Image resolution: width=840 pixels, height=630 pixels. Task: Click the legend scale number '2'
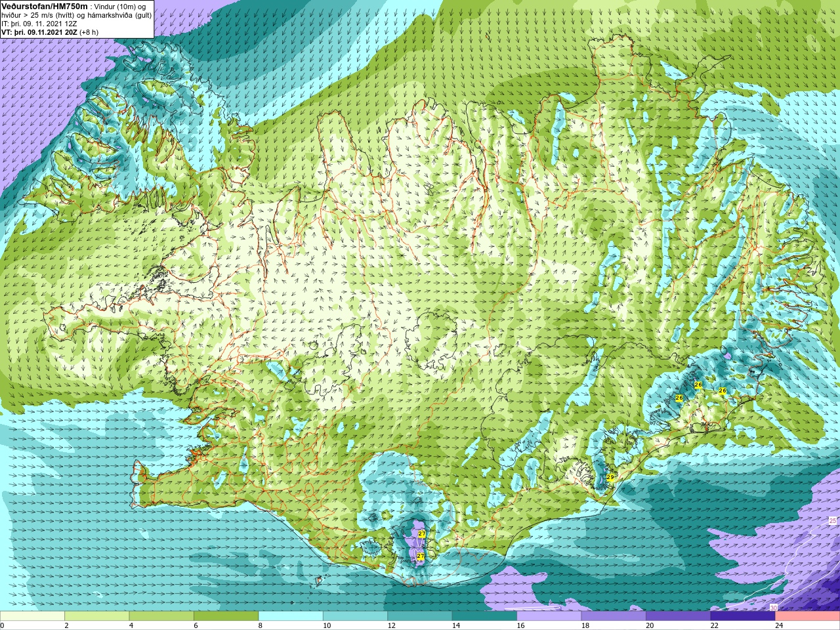click(66, 625)
